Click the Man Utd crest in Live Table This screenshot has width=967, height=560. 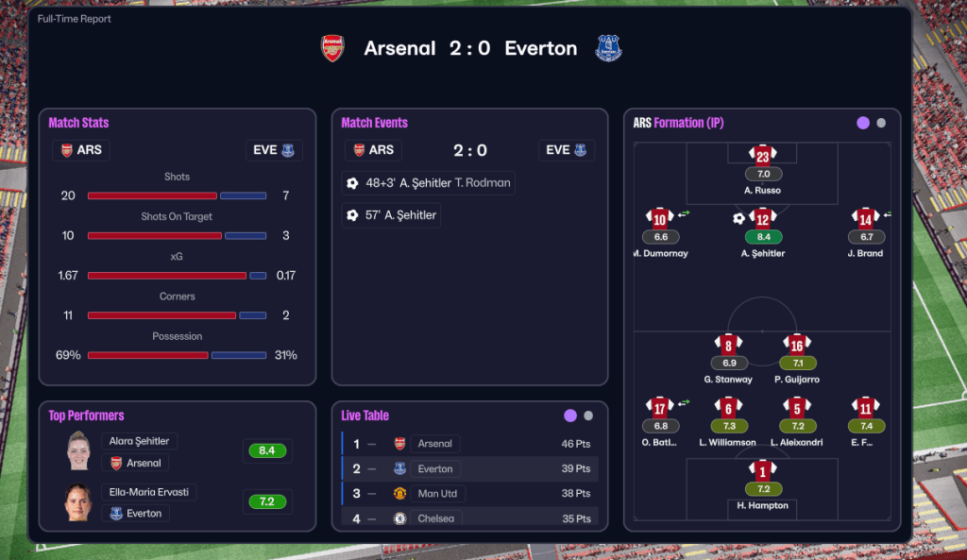[399, 494]
